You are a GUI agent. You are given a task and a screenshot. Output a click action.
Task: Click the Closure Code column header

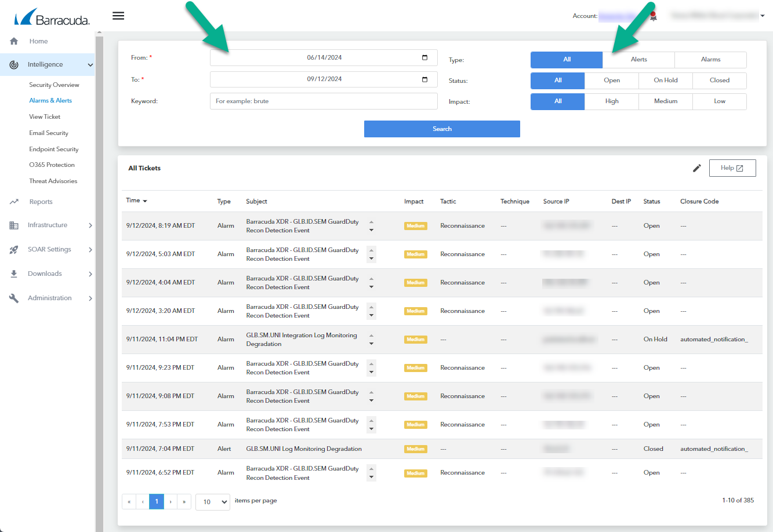tap(699, 202)
